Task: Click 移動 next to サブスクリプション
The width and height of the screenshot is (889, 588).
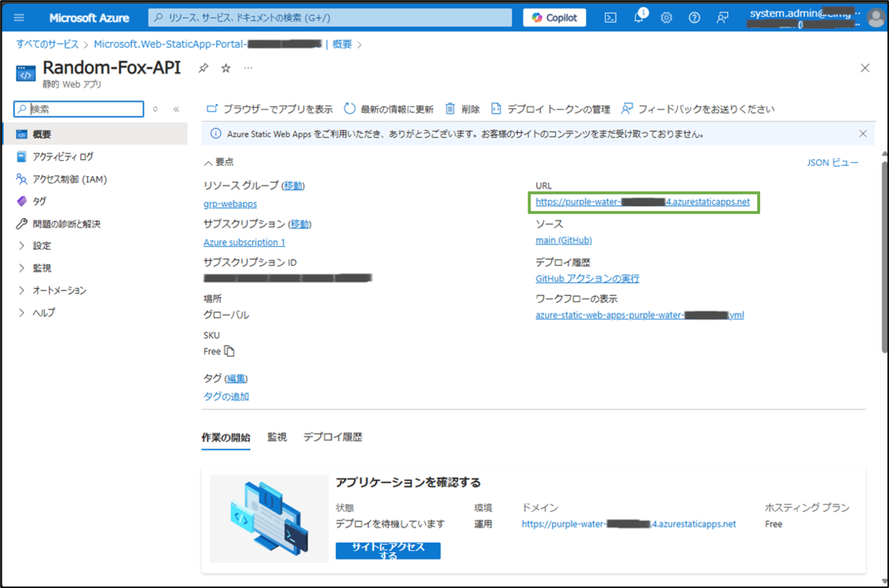Action: [300, 224]
